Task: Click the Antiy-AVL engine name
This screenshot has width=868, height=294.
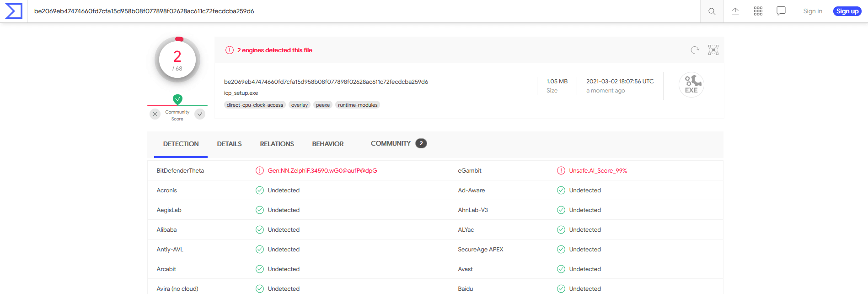Action: (x=170, y=249)
